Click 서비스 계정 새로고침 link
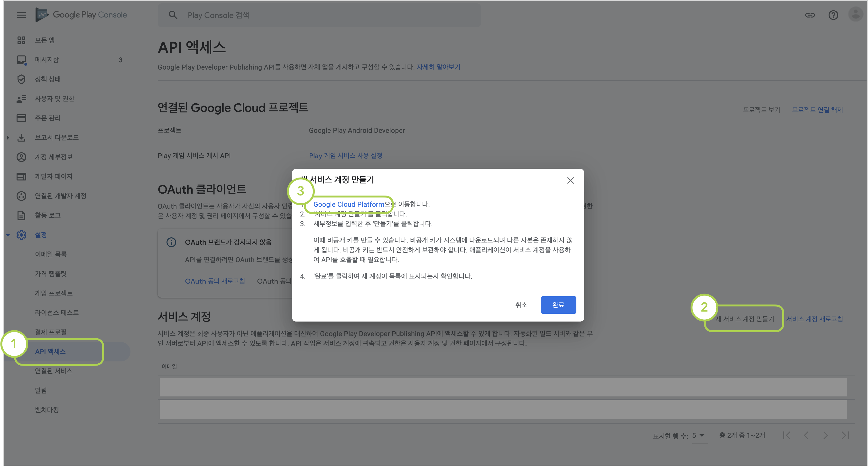Screen dimensions: 868x466 coord(814,319)
